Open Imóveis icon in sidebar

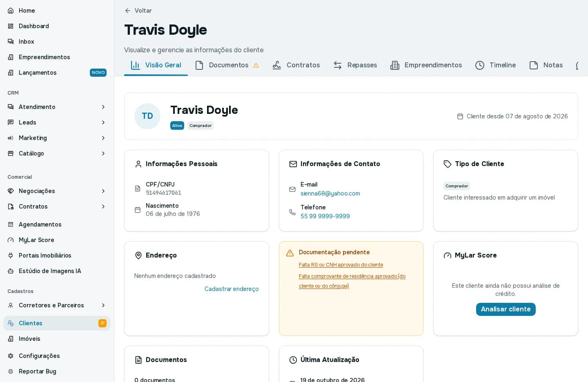(x=11, y=339)
